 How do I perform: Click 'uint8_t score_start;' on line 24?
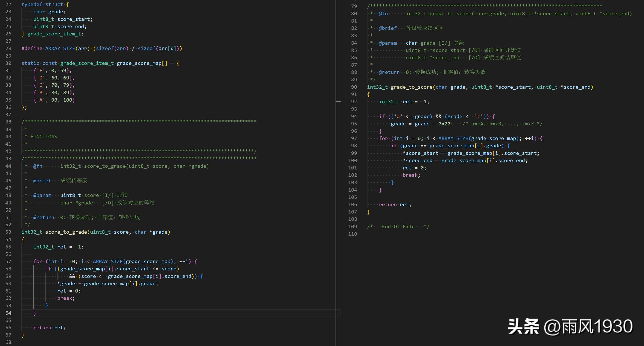[63, 19]
